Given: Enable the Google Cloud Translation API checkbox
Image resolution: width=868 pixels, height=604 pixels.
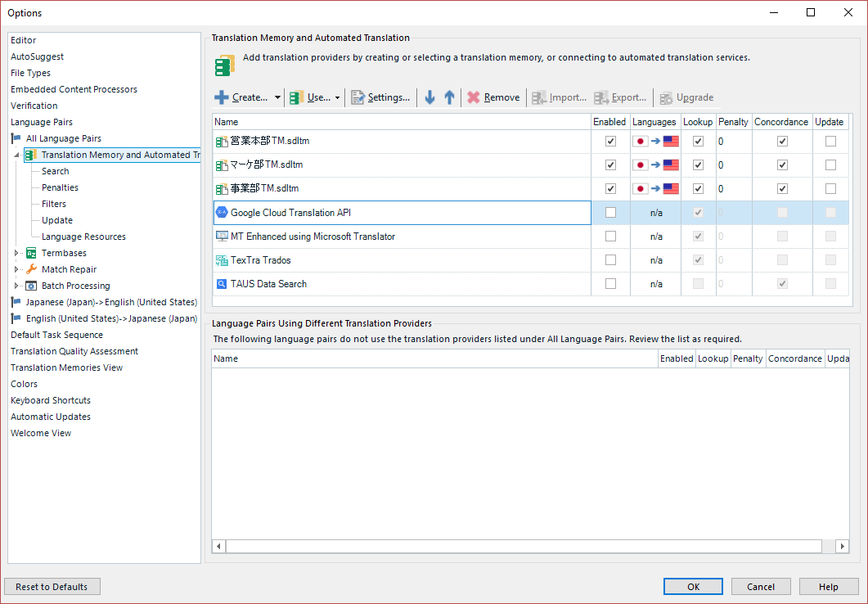Looking at the screenshot, I should pyautogui.click(x=610, y=213).
